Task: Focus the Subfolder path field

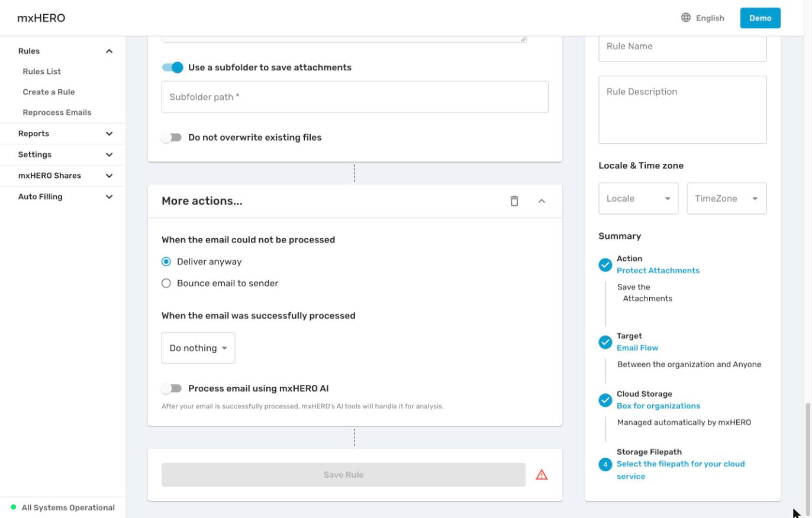Action: (355, 97)
